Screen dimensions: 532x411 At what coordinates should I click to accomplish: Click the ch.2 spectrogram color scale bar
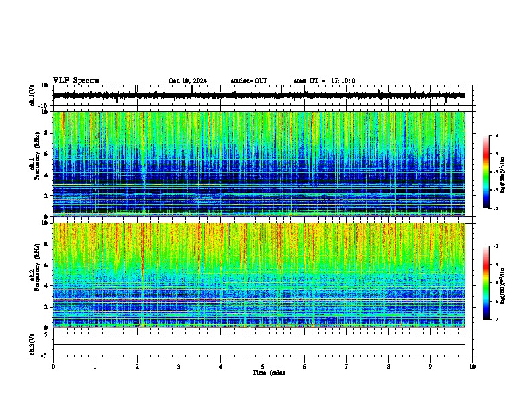click(486, 283)
